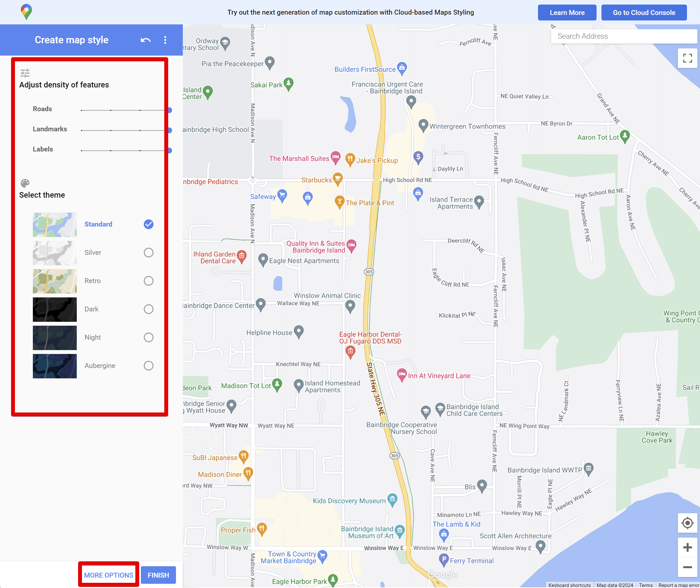The image size is (700, 588).
Task: Zoom in with the plus button
Action: click(x=687, y=547)
